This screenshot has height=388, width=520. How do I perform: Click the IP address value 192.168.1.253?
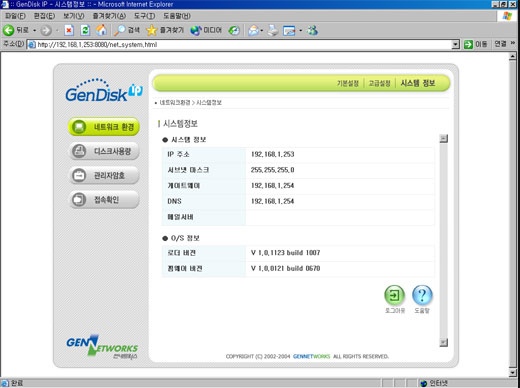[273, 154]
